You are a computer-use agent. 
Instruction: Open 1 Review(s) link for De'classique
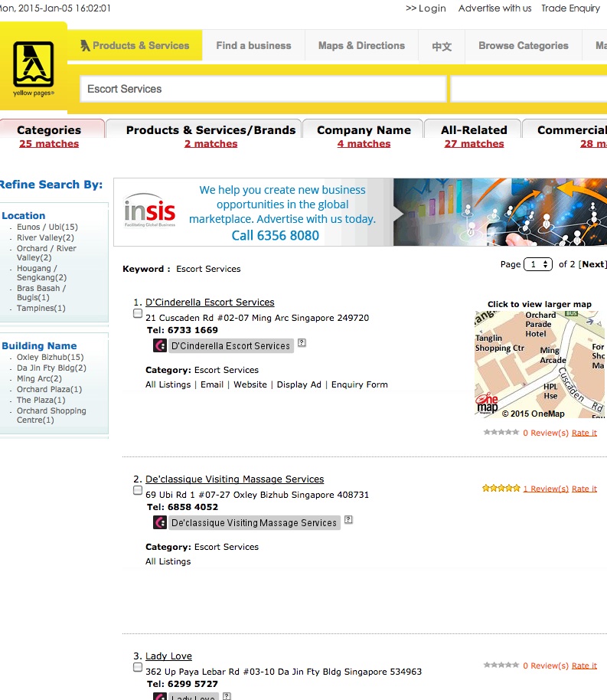tap(546, 489)
